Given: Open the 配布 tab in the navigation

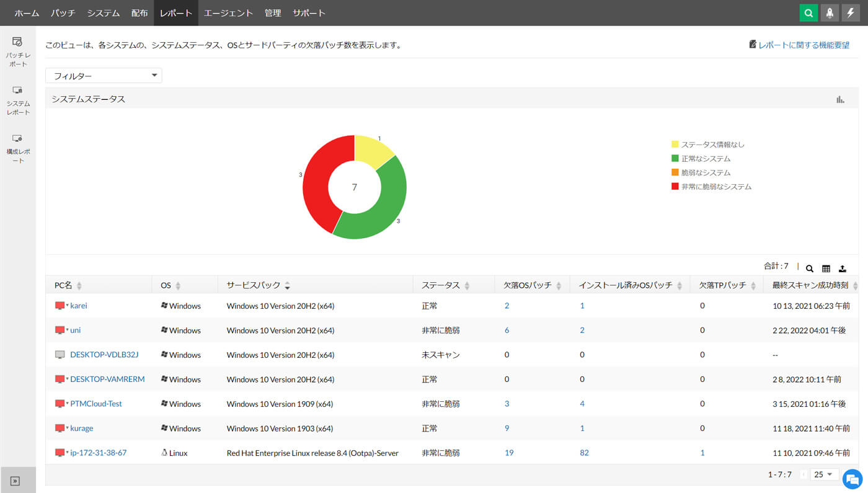Looking at the screenshot, I should [x=139, y=12].
